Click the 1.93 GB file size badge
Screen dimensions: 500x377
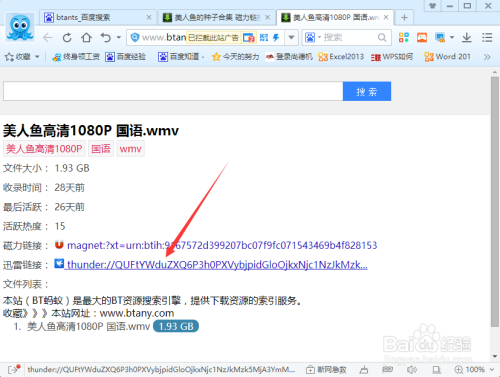coord(176,326)
